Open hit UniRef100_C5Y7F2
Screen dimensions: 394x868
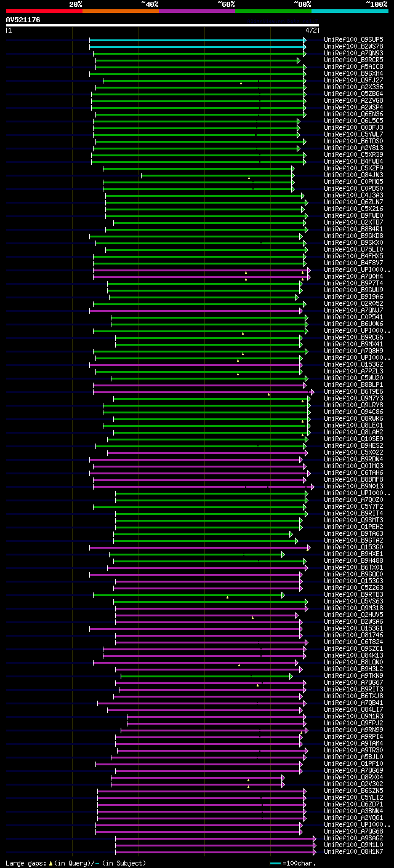(353, 507)
